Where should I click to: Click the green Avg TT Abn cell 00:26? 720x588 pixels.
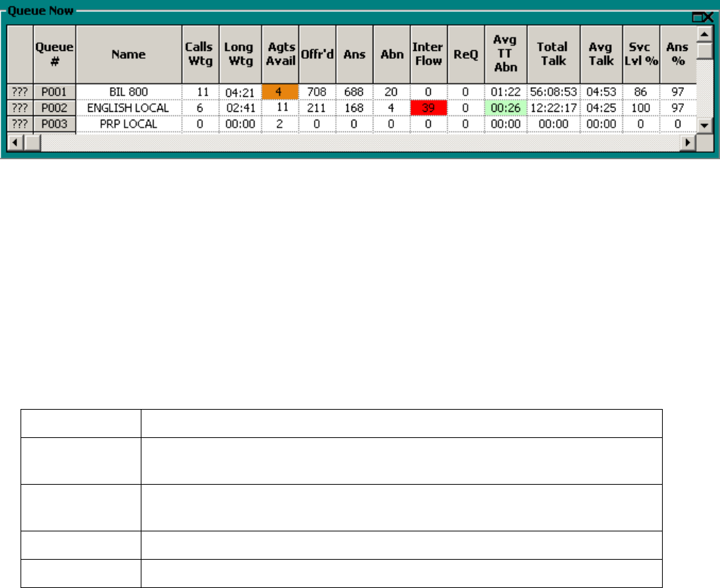(x=506, y=108)
